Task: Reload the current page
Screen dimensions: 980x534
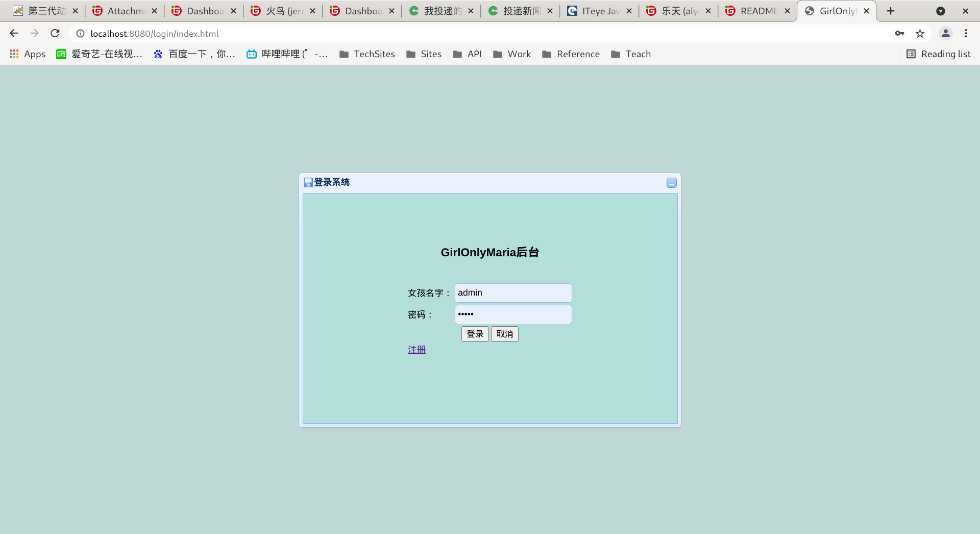Action: coord(55,33)
